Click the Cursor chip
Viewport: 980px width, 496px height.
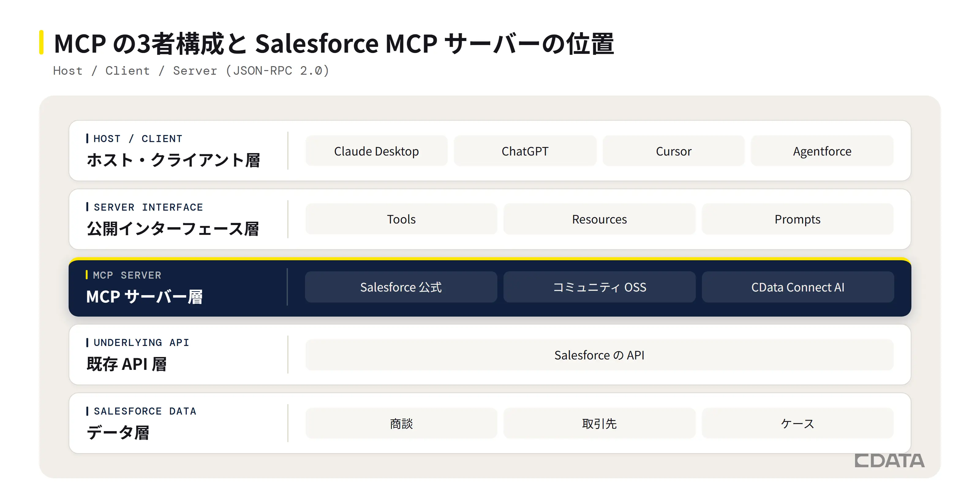673,151
